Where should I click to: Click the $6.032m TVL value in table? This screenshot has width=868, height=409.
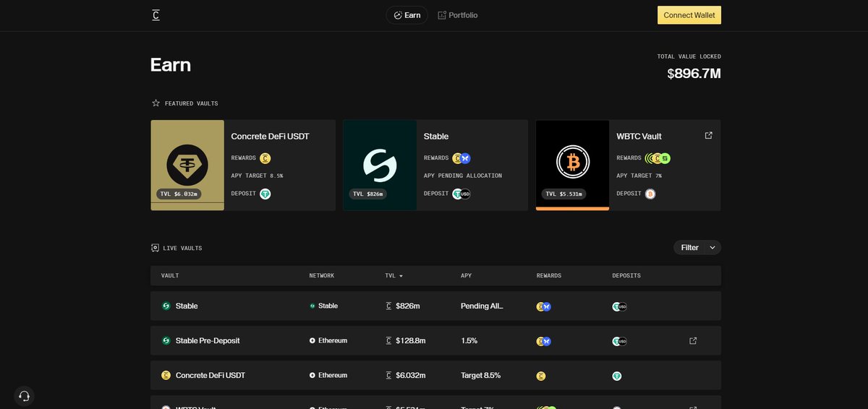tap(411, 375)
